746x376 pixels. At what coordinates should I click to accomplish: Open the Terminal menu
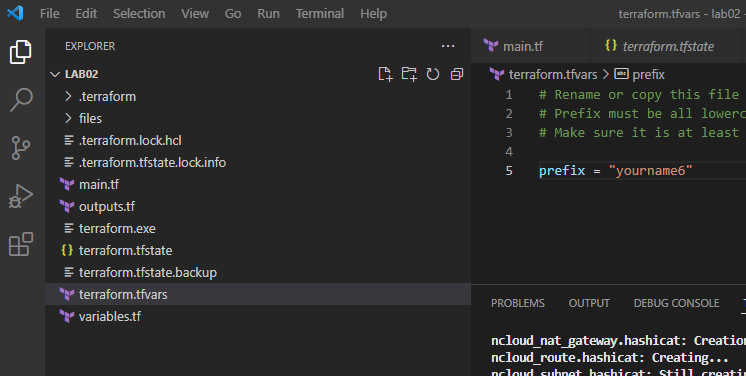[320, 13]
